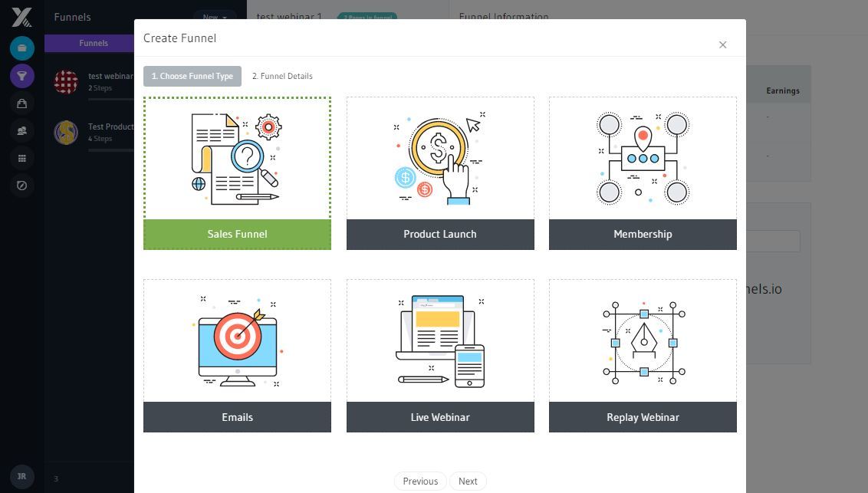Select the Replay Webinar illustration
868x493 pixels.
click(643, 341)
